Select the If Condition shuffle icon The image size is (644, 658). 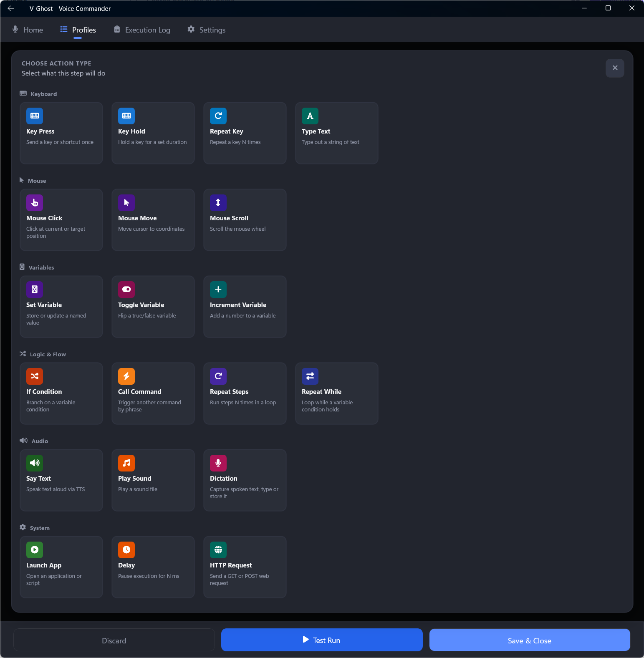35,376
